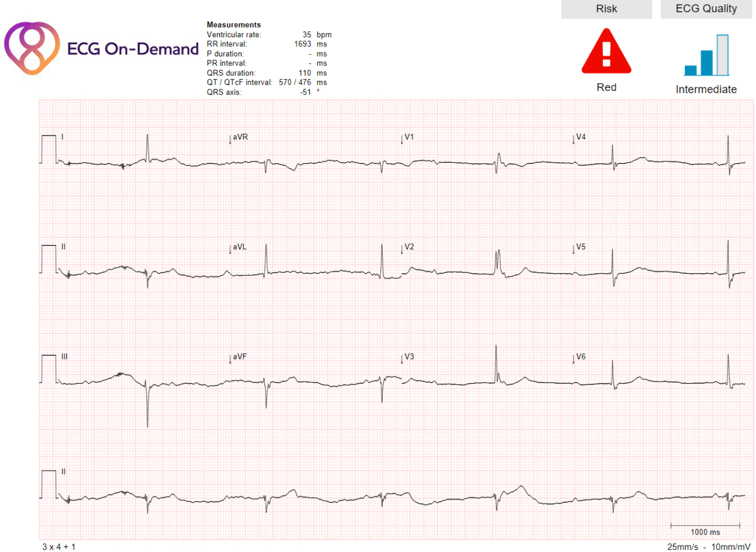756x552 pixels.
Task: Click the PR interval label
Action: click(226, 63)
